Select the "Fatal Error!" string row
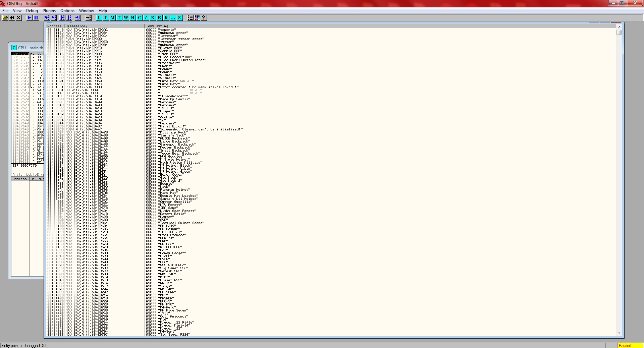 point(331,126)
